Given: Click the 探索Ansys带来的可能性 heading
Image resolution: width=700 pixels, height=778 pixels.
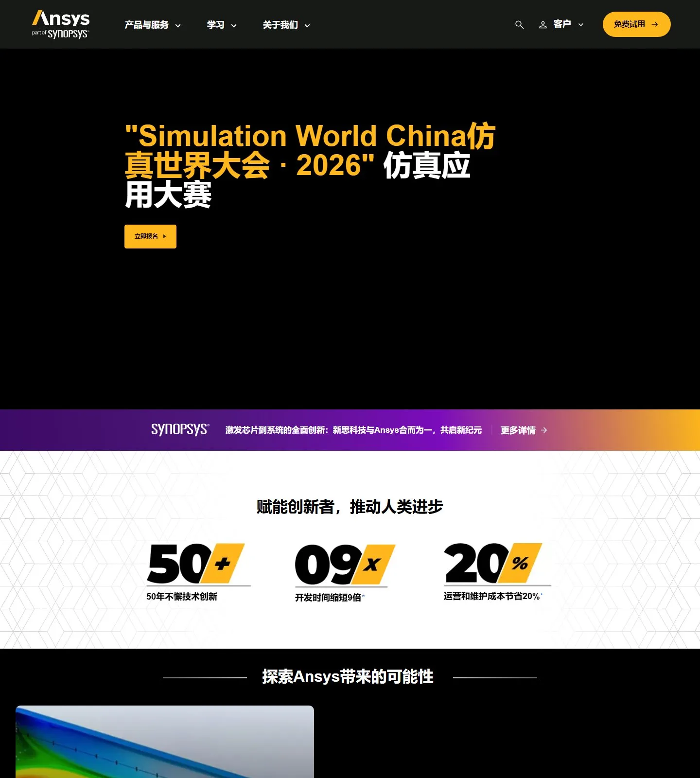Looking at the screenshot, I should 348,676.
